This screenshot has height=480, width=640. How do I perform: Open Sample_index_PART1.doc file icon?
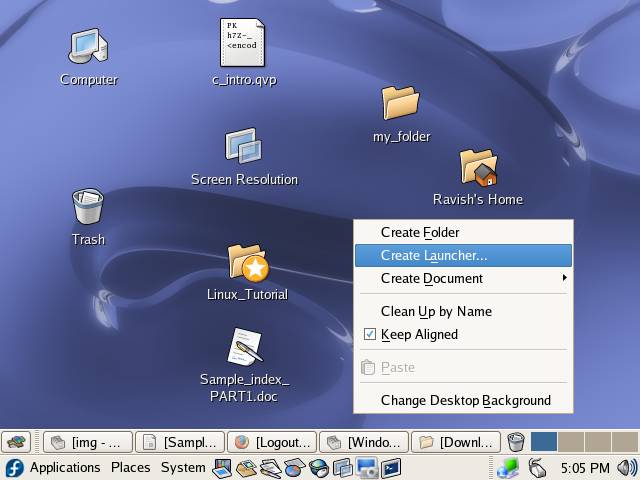pos(244,347)
